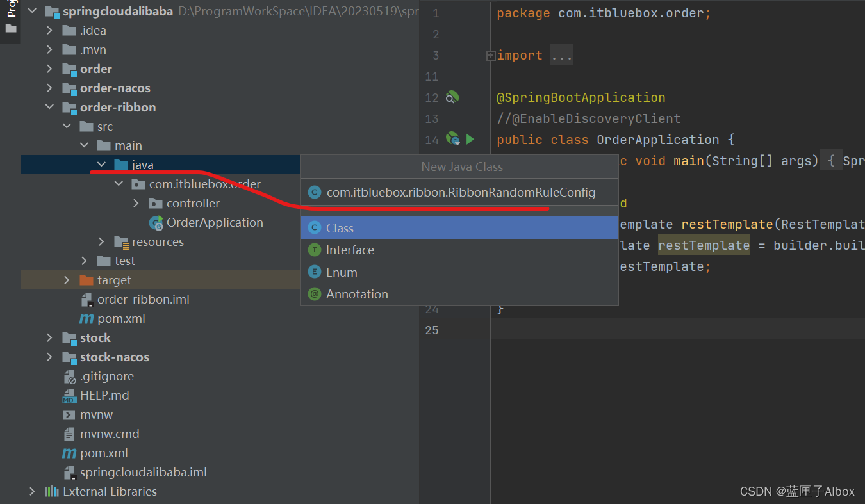Unfold the collapsed import block at line 3
The image size is (865, 504).
point(490,56)
